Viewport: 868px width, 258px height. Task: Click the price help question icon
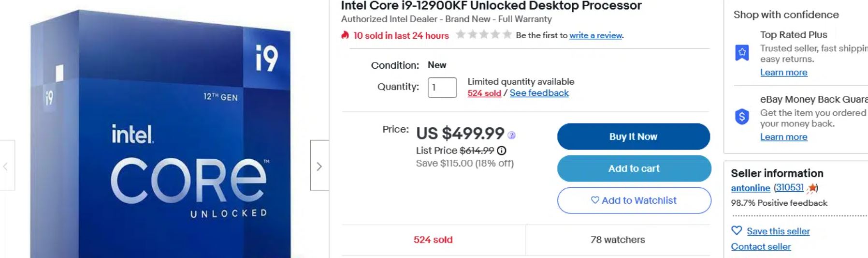(x=511, y=135)
